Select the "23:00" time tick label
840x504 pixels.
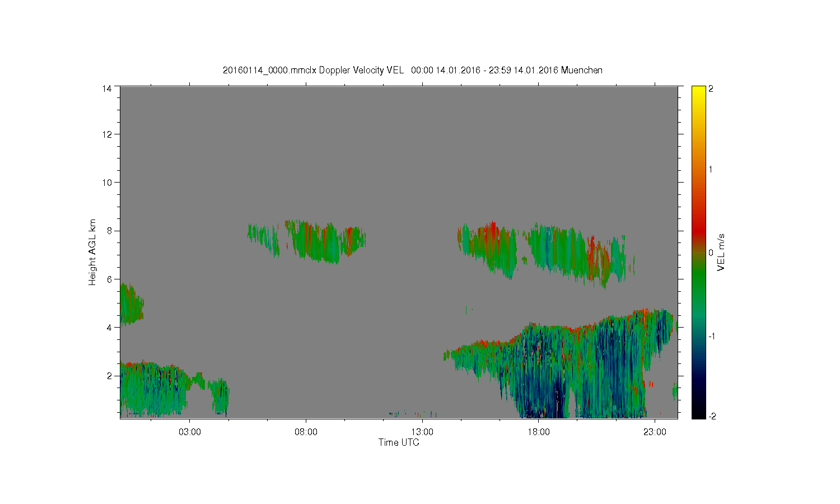(x=655, y=432)
